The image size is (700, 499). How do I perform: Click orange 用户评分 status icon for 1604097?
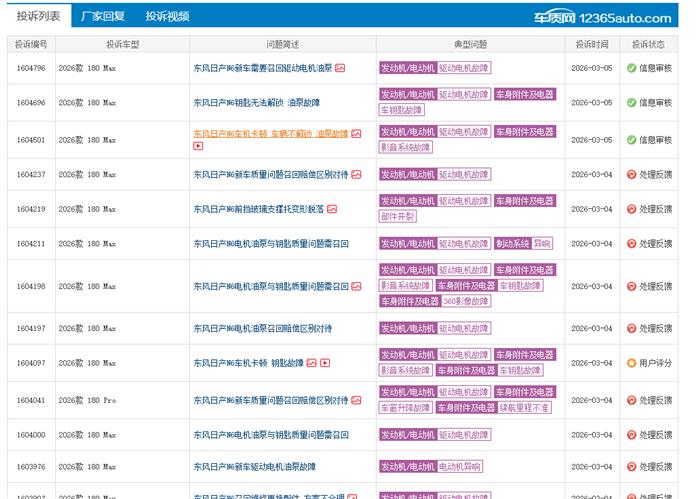click(x=631, y=363)
